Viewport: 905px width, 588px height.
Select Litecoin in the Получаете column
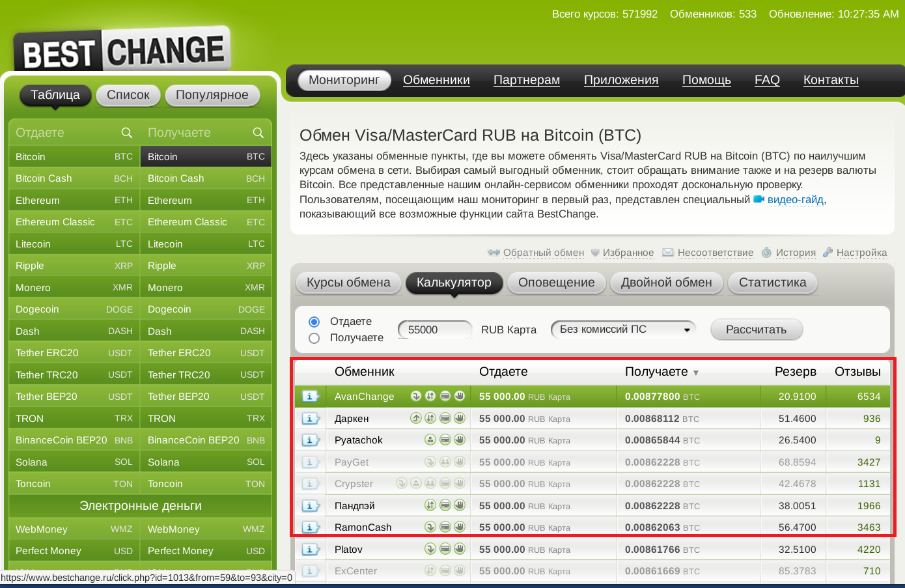coord(206,244)
